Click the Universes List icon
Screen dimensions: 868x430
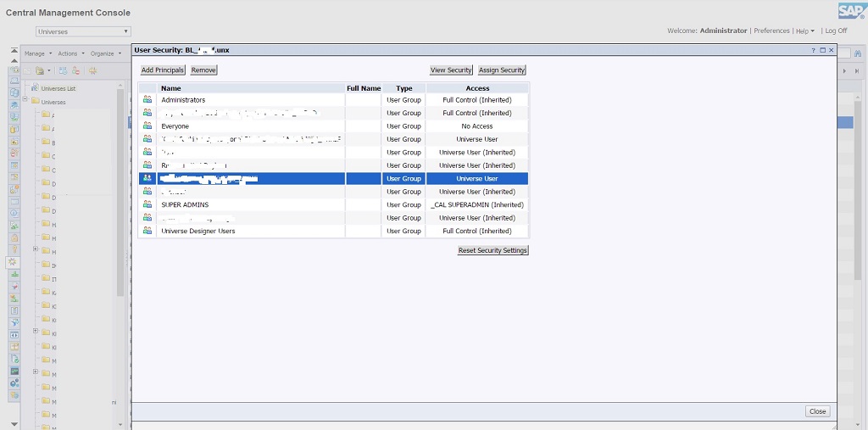[35, 87]
